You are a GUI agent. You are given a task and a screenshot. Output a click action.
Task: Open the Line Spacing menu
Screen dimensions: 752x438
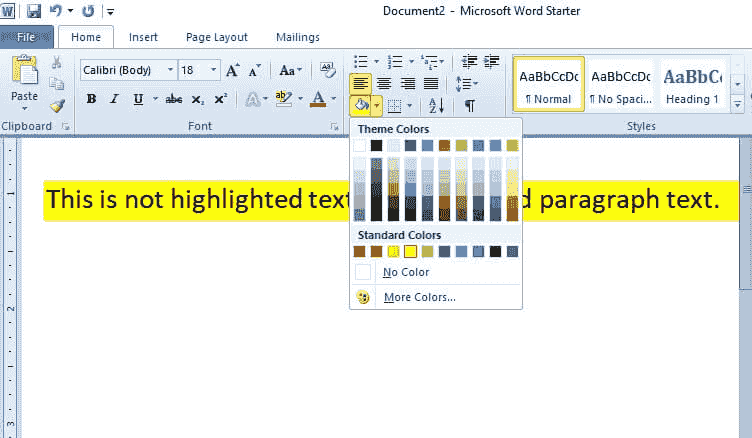(x=467, y=84)
